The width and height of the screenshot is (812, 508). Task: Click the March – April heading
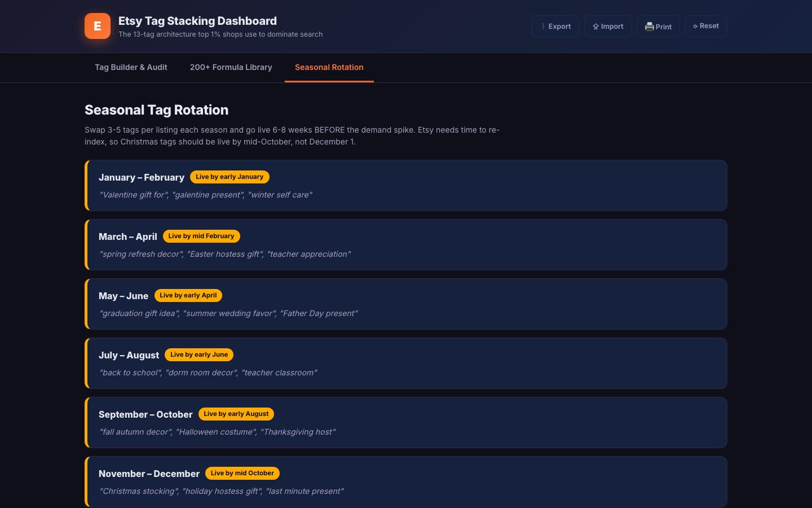click(128, 237)
